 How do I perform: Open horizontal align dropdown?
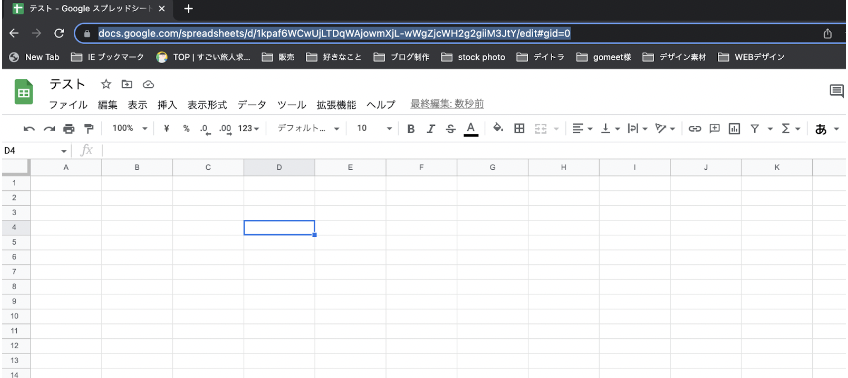pyautogui.click(x=582, y=129)
